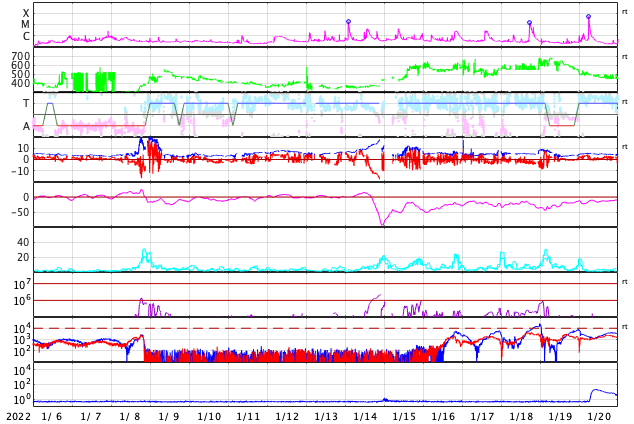Click the 2022 year label
The image size is (634, 424).
pos(18,416)
